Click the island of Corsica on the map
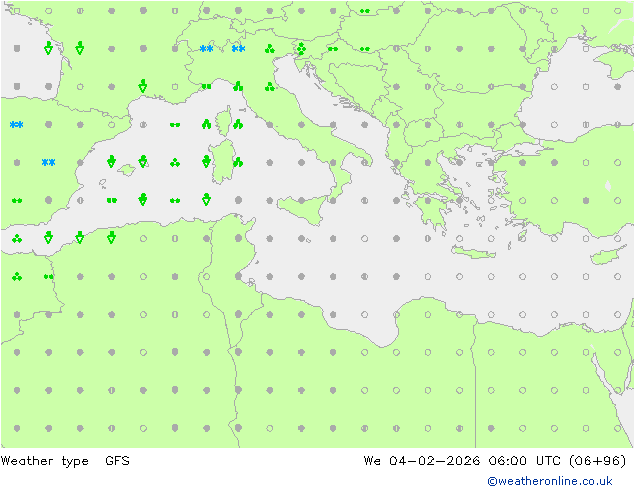634x490 pixels. tap(224, 121)
